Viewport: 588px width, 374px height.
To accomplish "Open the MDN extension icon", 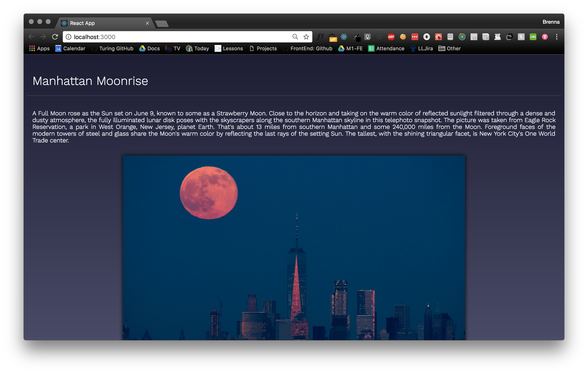I will pos(450,37).
